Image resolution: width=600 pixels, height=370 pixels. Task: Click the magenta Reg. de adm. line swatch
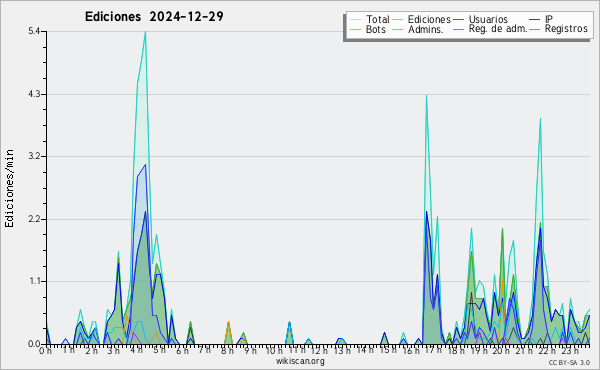pyautogui.click(x=458, y=29)
